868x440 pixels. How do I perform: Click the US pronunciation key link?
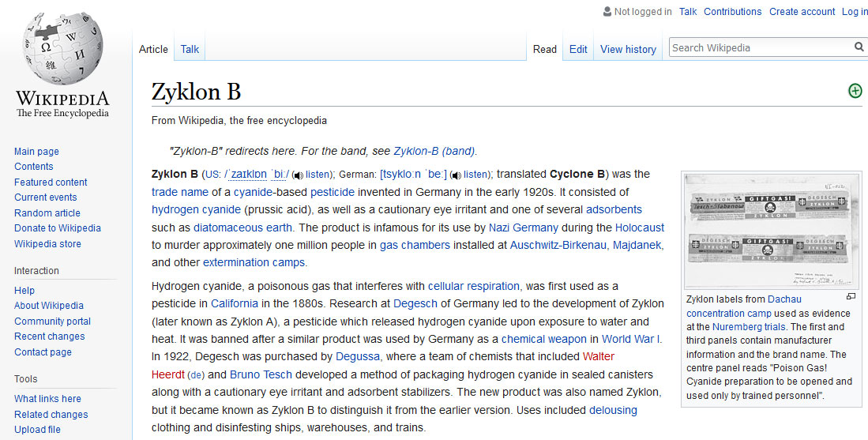(213, 175)
